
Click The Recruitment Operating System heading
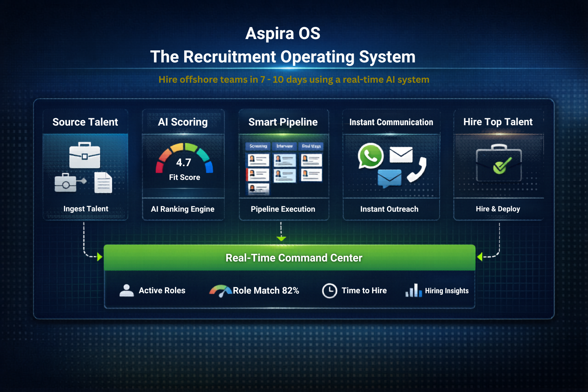click(x=283, y=57)
